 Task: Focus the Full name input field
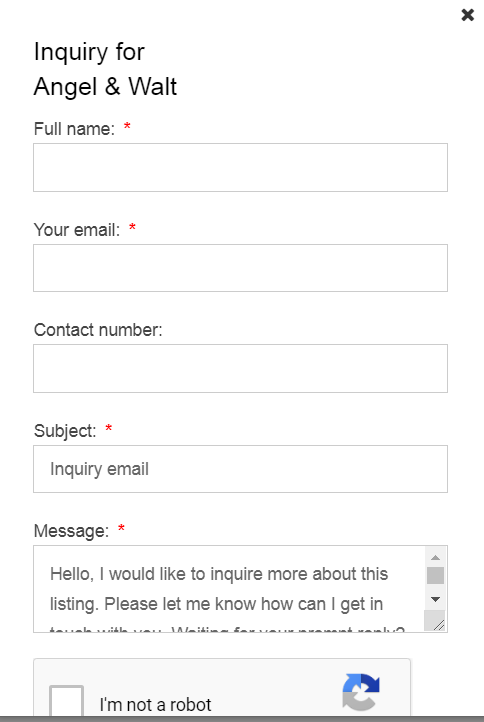click(240, 168)
